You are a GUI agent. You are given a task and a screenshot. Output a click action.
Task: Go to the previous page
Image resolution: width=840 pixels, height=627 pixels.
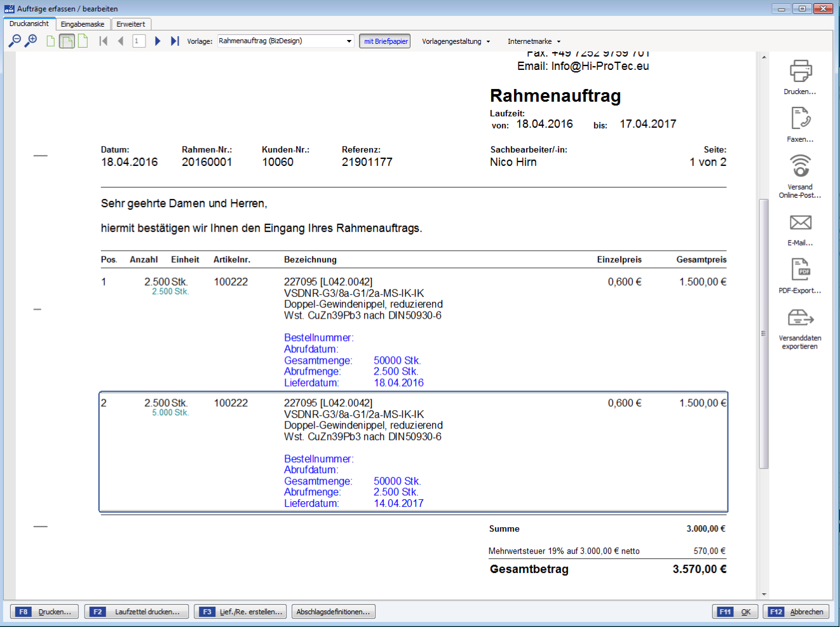pyautogui.click(x=121, y=41)
